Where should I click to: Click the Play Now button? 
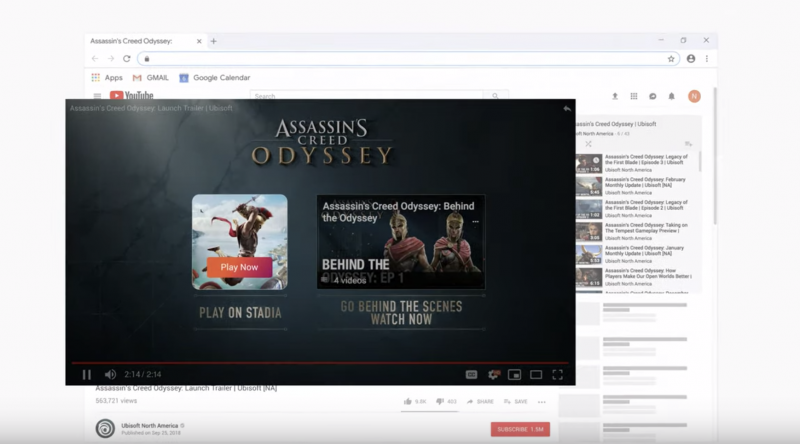[239, 267]
